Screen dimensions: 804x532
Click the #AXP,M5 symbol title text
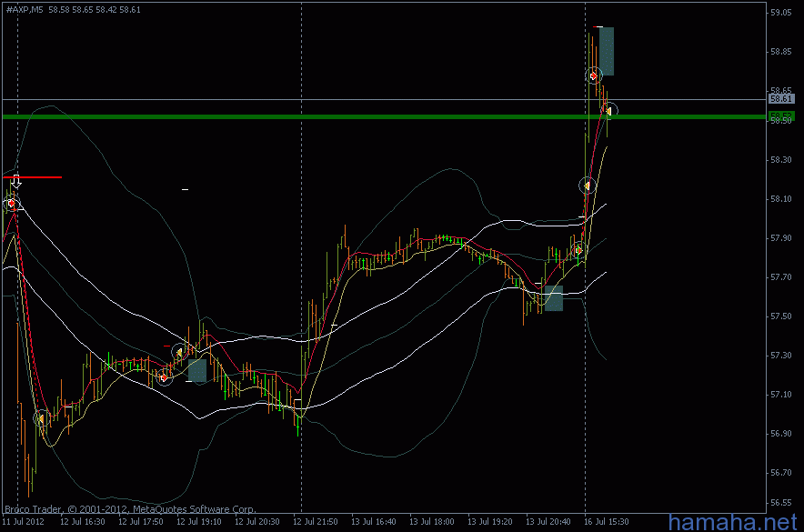click(25, 8)
